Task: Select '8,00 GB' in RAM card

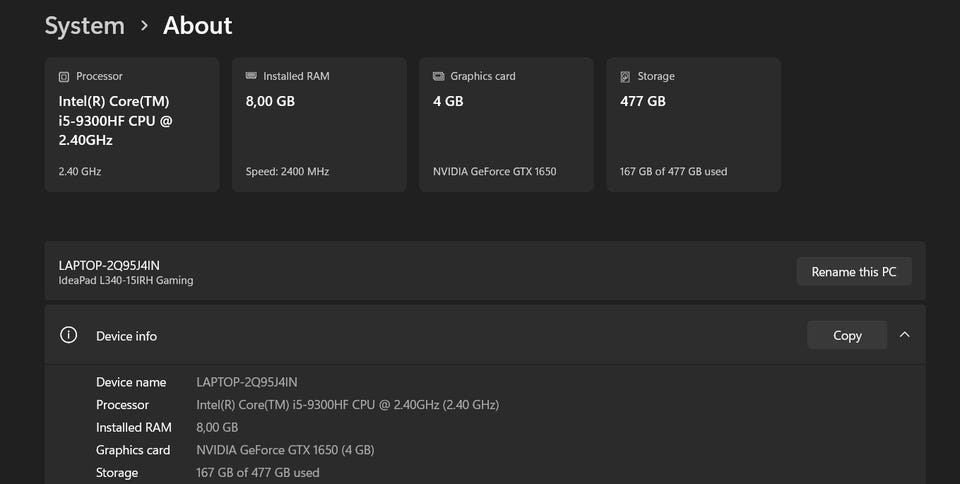Action: (270, 102)
